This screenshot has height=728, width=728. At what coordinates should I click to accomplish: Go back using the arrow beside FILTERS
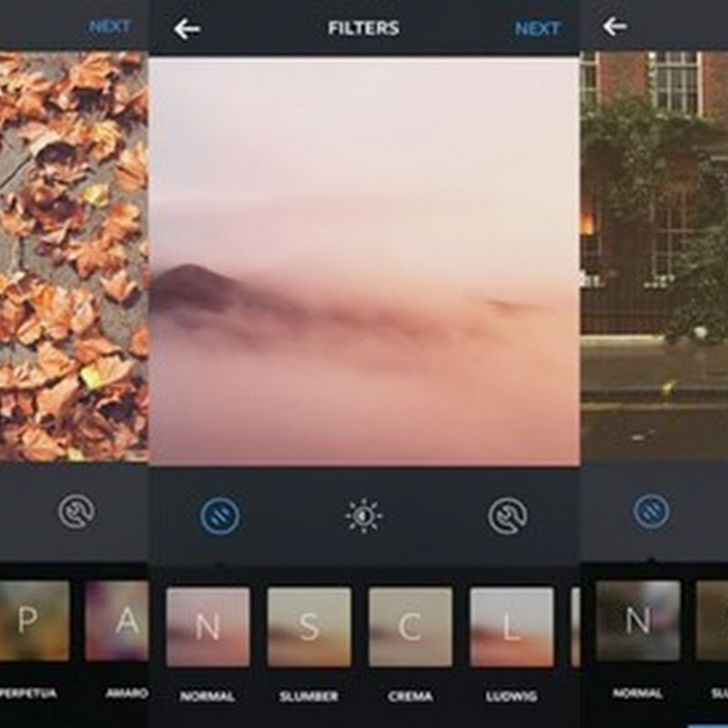[x=187, y=30]
